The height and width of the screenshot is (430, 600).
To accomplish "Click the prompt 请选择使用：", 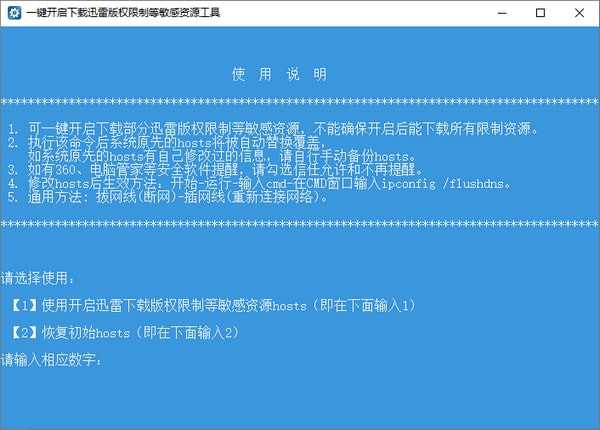I will (x=38, y=278).
